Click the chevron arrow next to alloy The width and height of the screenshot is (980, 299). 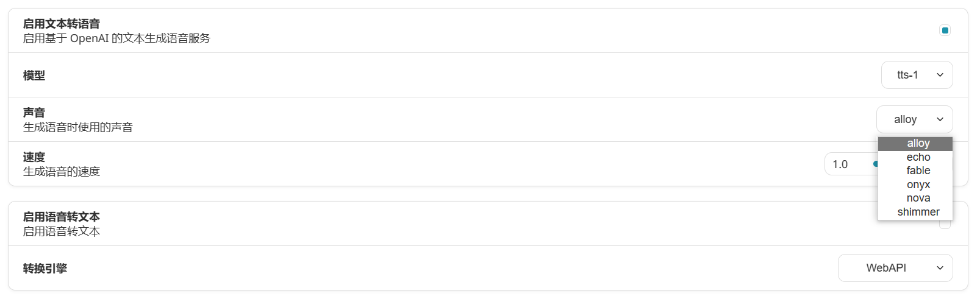coord(940,119)
